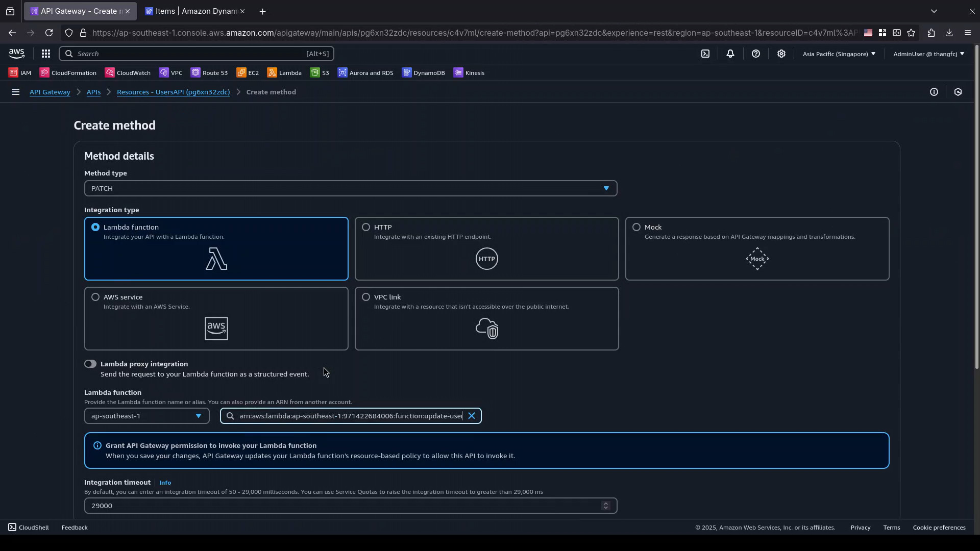Image resolution: width=980 pixels, height=551 pixels.
Task: Open the Privacy footer link
Action: point(861,528)
